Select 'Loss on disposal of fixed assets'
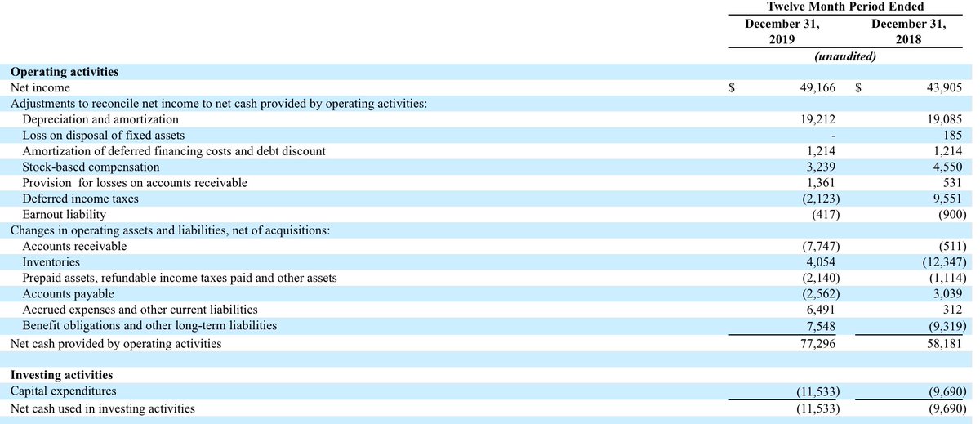 [104, 135]
